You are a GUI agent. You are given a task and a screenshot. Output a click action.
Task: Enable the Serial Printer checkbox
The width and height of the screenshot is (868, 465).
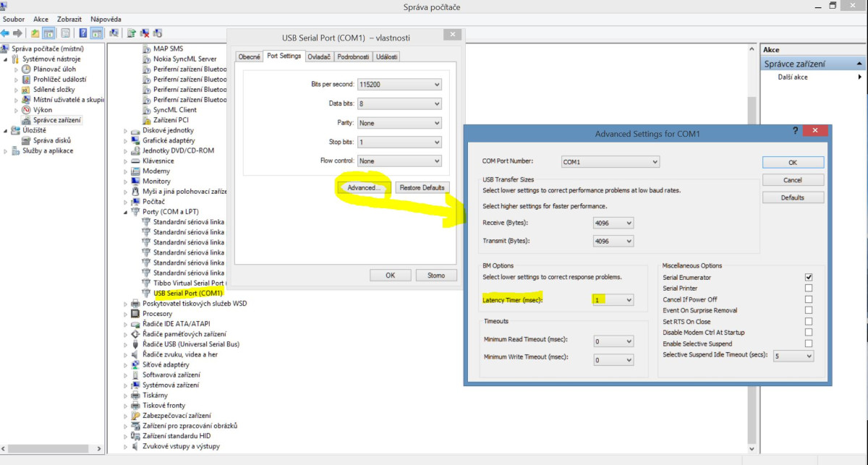tap(808, 288)
